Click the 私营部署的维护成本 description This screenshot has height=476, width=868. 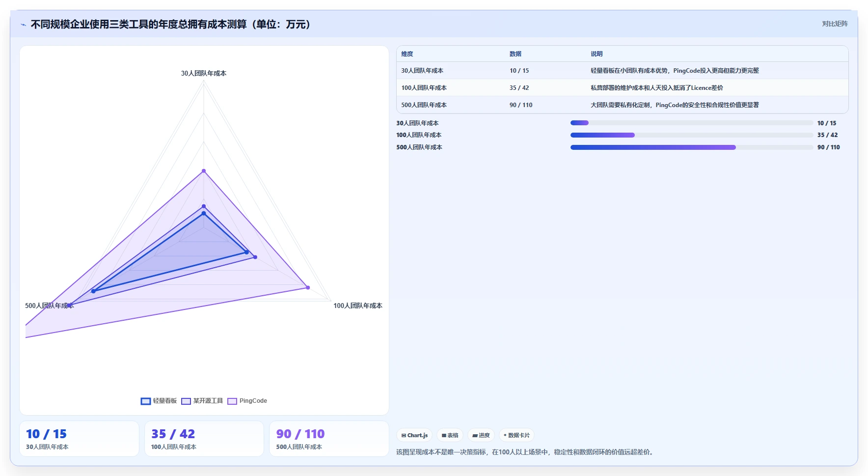click(x=657, y=88)
